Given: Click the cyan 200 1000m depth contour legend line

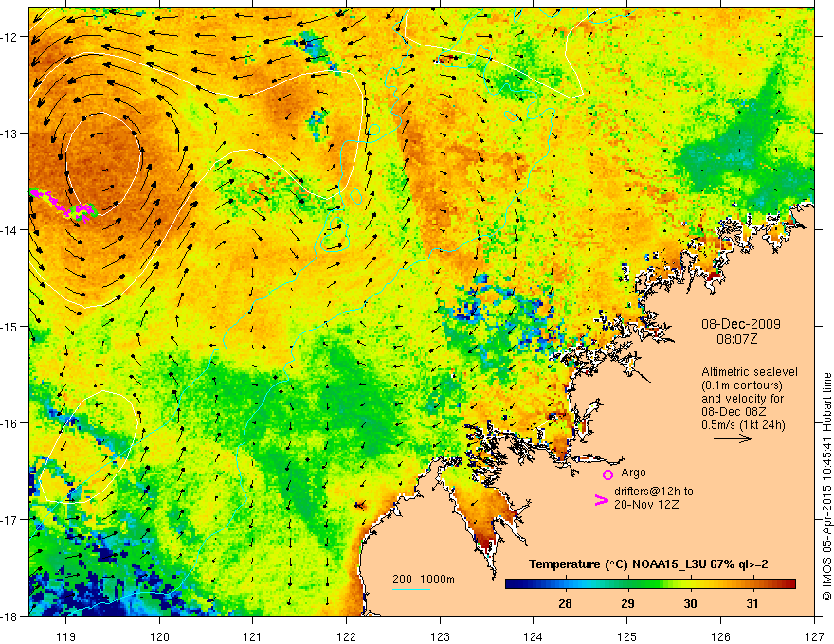Looking at the screenshot, I should (x=410, y=589).
